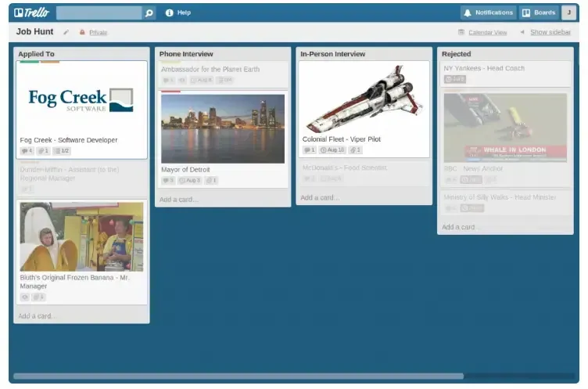Click the Show sidebar arrow icon

522,32
